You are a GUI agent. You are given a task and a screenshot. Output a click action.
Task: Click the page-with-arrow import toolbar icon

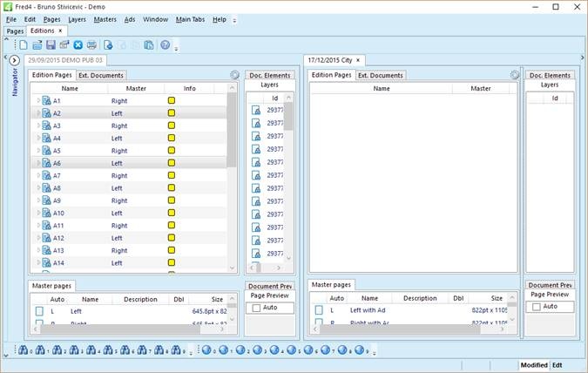click(x=108, y=45)
